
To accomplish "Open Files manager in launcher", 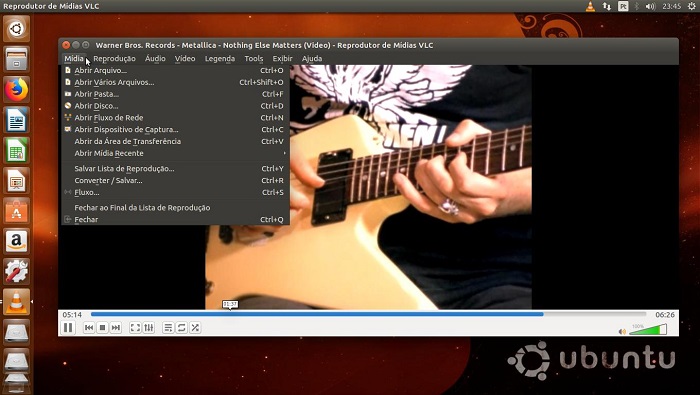I will coord(17,59).
